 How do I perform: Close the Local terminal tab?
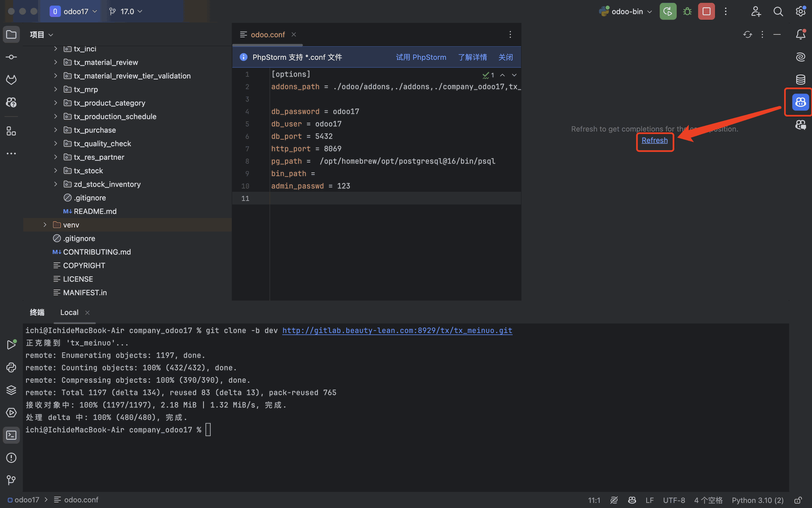[88, 312]
